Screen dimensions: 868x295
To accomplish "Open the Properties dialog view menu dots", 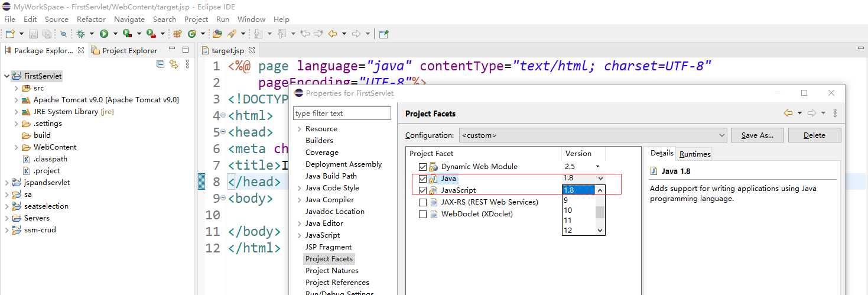I will tap(834, 113).
